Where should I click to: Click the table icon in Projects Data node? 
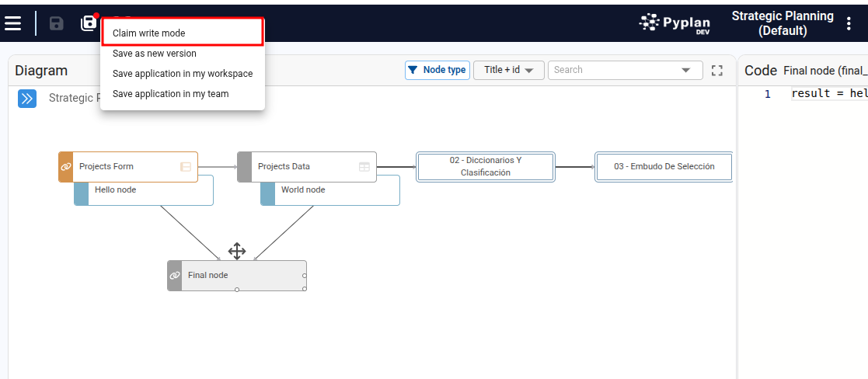364,166
